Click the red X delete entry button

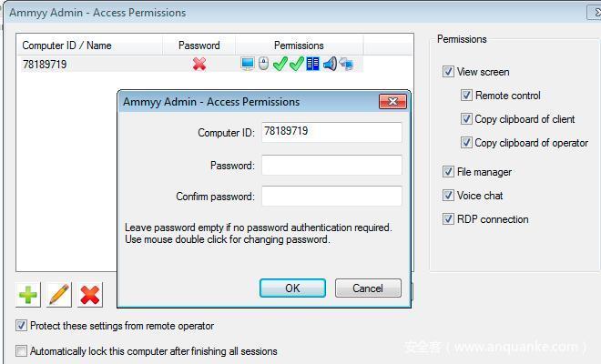90,294
